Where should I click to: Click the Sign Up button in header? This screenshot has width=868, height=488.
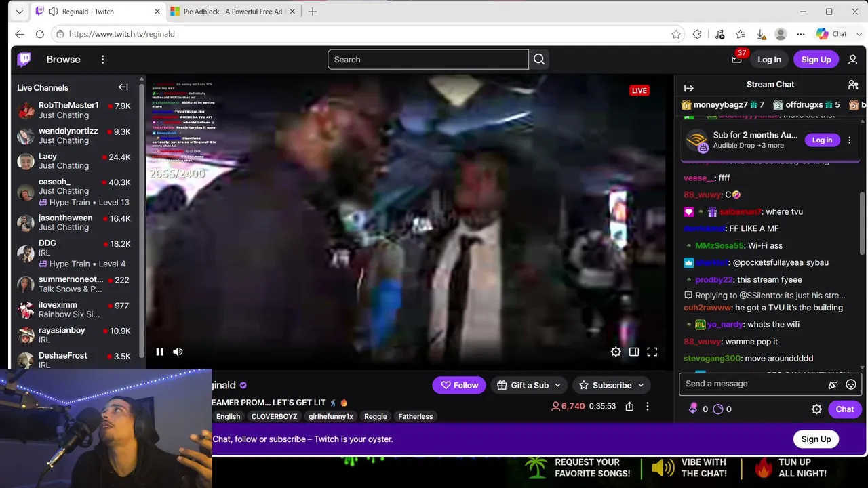click(816, 60)
